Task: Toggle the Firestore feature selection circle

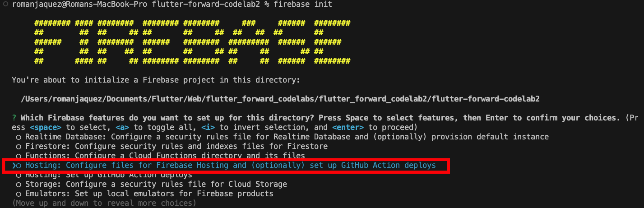Action: pyautogui.click(x=19, y=147)
